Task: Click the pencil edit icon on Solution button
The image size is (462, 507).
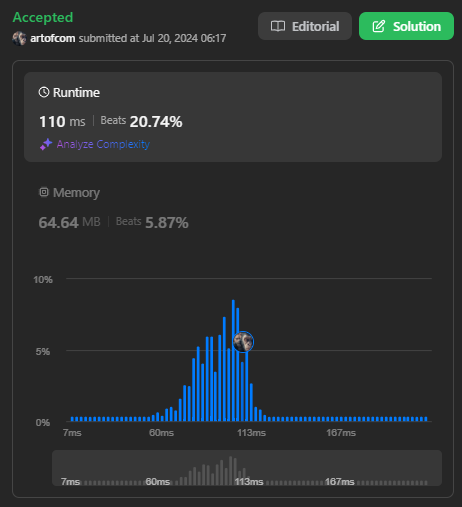Action: pyautogui.click(x=379, y=26)
